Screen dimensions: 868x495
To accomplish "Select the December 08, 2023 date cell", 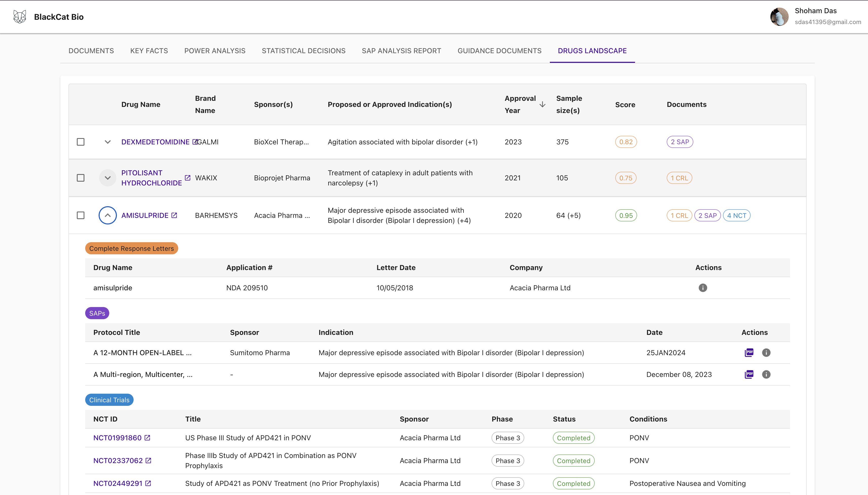I will pyautogui.click(x=679, y=374).
